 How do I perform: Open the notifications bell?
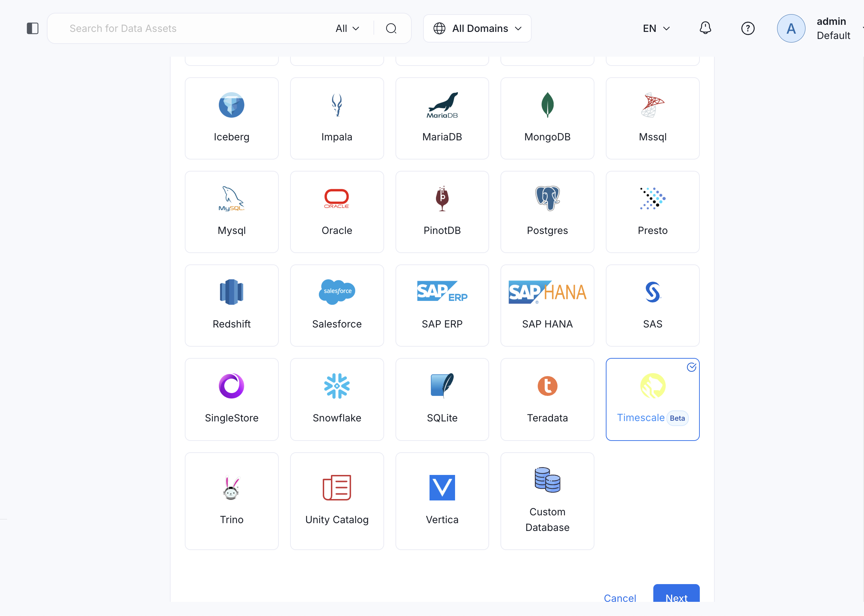705,28
